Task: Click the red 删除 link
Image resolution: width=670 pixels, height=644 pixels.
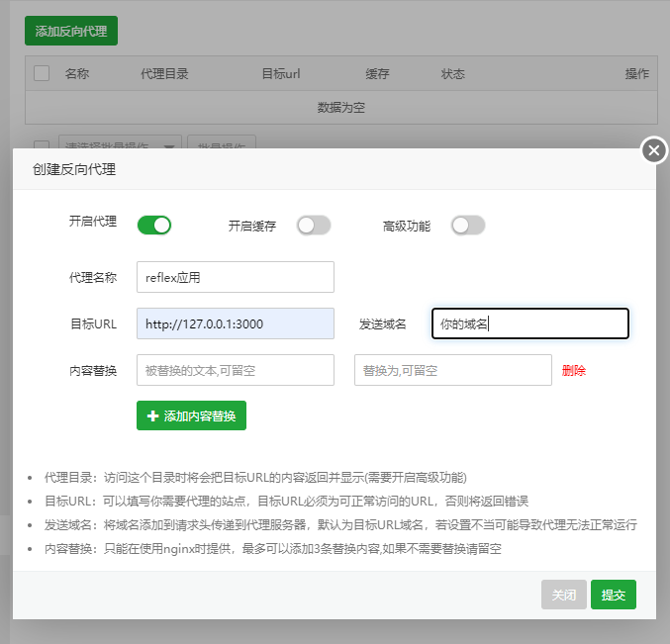Action: (x=574, y=371)
